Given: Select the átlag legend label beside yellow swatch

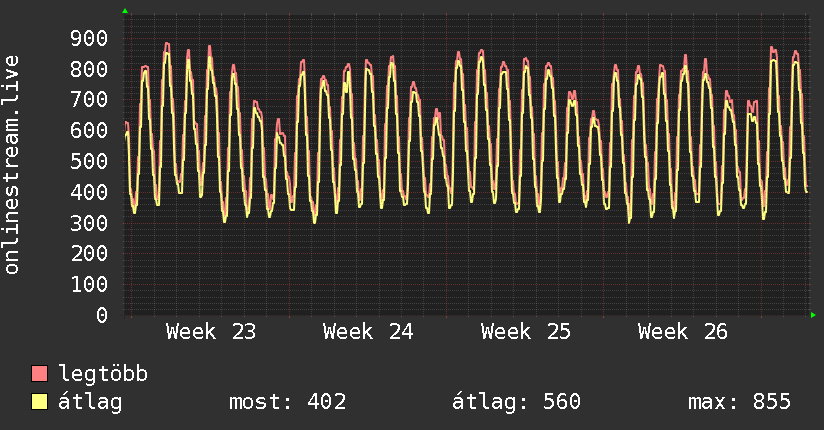Looking at the screenshot, I should [x=90, y=402].
